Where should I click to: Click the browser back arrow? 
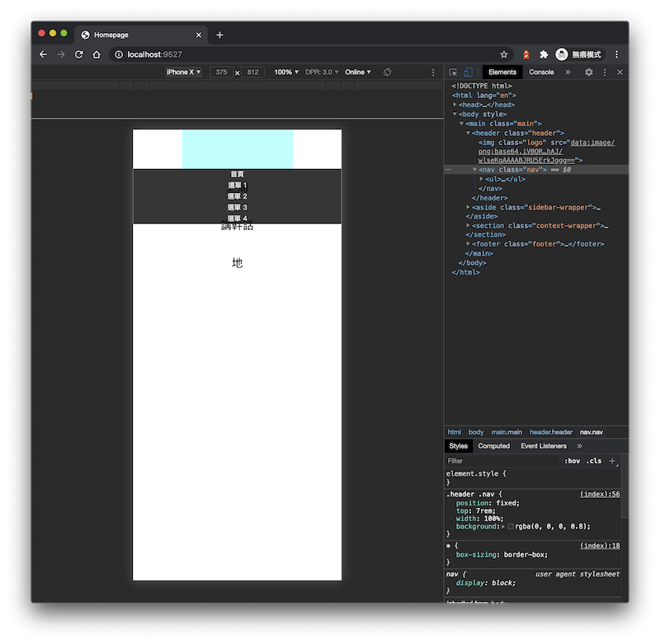coord(43,54)
